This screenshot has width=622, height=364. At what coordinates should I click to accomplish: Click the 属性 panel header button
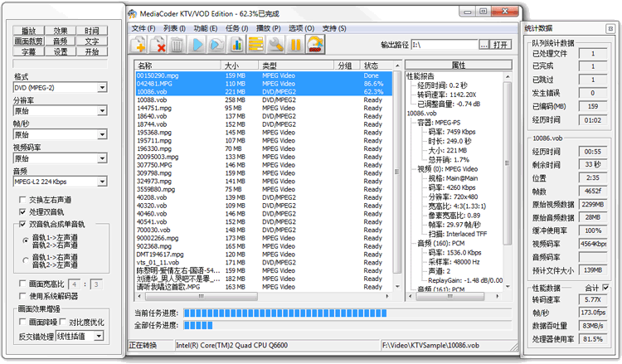[459, 65]
